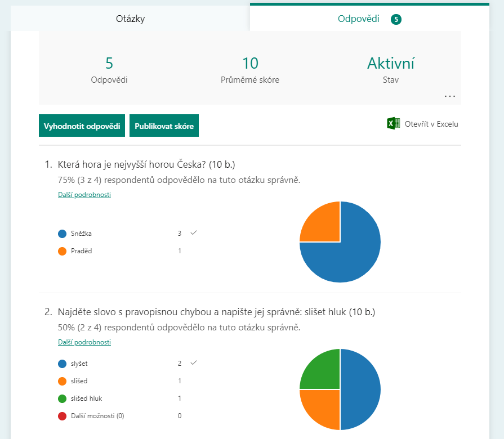
Task: Click the orange slišed legend dot
Action: 62,381
